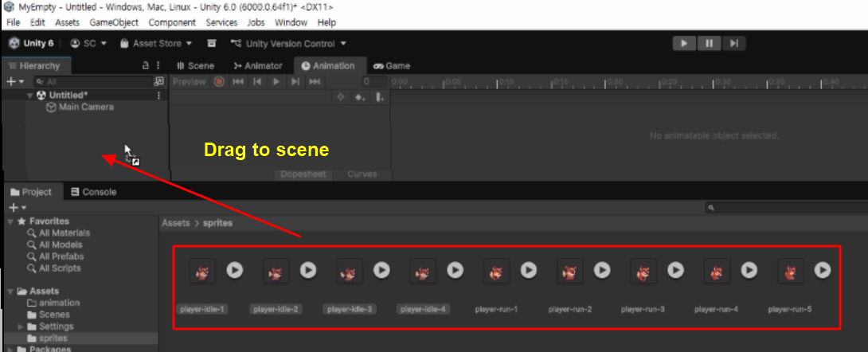Toggle the Hierarchy panel lock icon
The image size is (868, 352).
(145, 65)
